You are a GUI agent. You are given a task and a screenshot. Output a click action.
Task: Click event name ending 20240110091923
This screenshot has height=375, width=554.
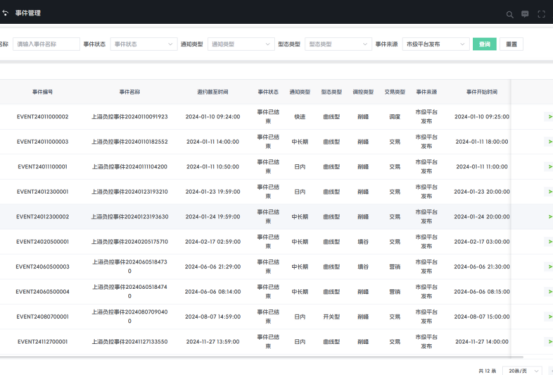pos(130,117)
